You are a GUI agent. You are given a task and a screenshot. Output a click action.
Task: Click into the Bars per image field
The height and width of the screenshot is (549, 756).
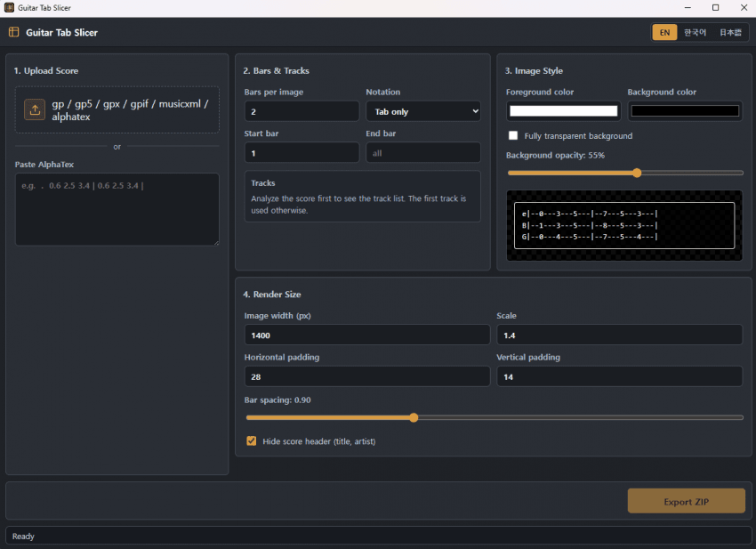(x=302, y=111)
